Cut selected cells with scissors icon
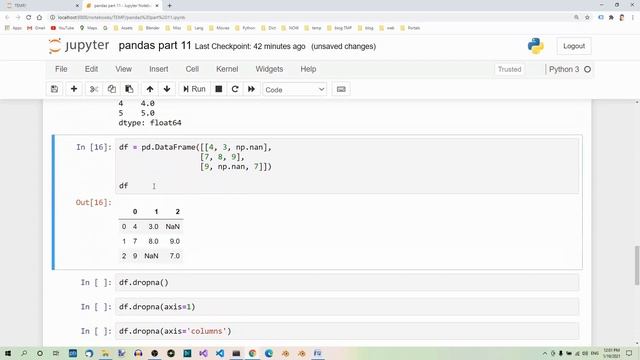 94,89
